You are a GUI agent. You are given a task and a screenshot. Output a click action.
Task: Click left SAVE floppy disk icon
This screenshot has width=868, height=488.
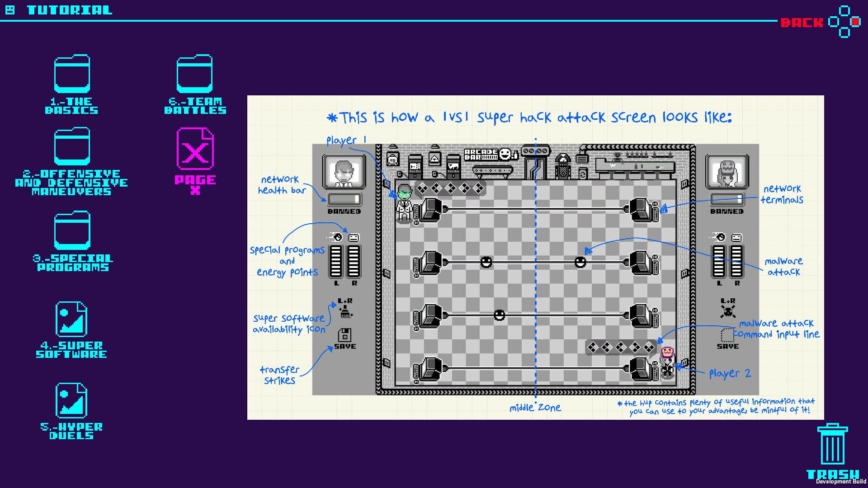(344, 335)
